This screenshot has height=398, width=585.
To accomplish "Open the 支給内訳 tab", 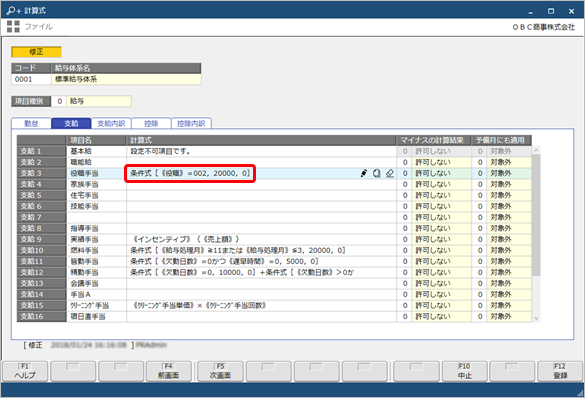I will (111, 123).
